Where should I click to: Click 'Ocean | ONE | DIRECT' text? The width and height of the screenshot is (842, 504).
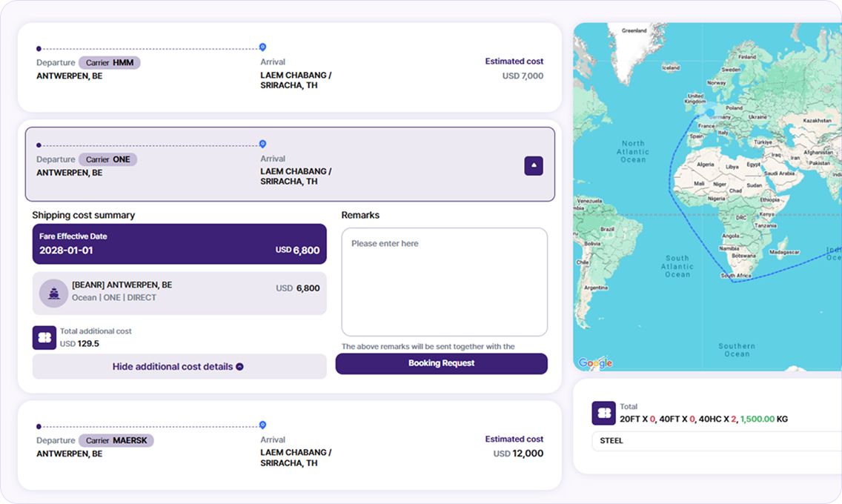(x=114, y=297)
